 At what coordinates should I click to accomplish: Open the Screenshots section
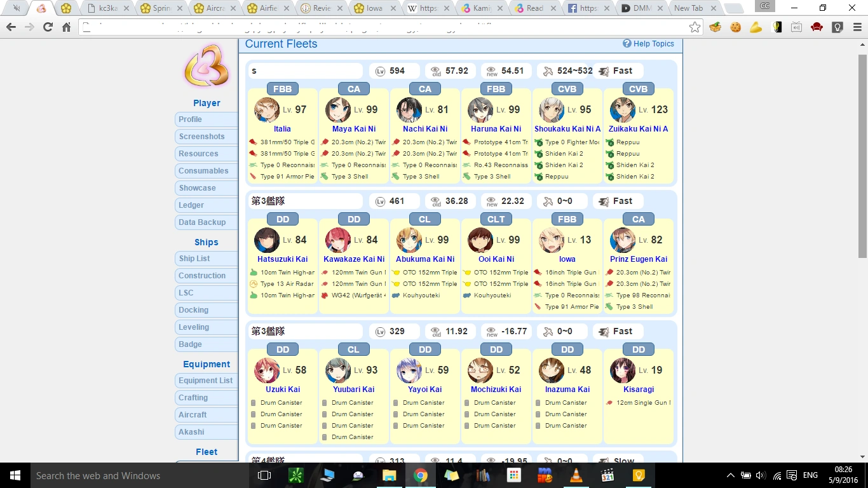(x=207, y=137)
